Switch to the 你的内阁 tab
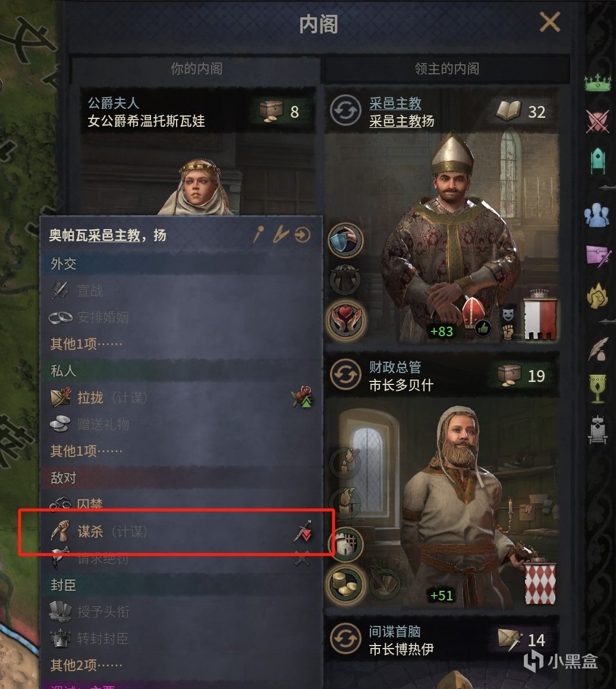This screenshot has width=616, height=689. click(196, 68)
